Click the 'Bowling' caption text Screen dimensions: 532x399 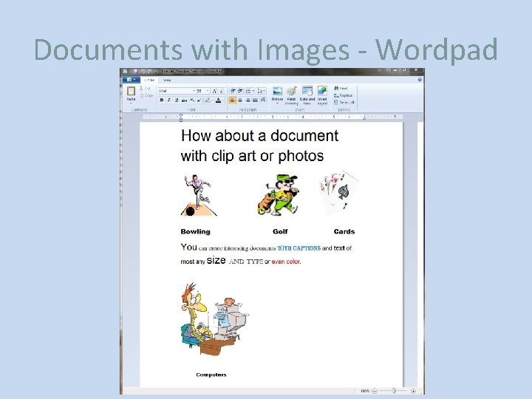tap(195, 231)
